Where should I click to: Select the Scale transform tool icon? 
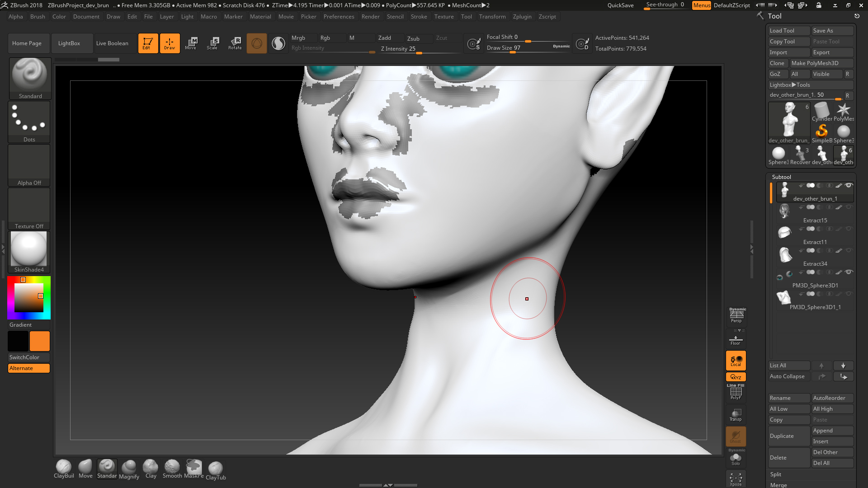click(212, 43)
